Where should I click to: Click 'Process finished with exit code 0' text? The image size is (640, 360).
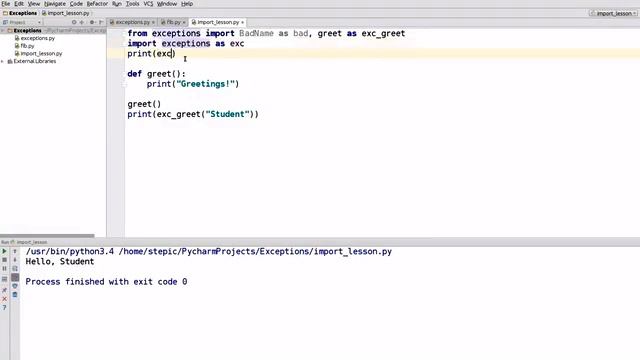pyautogui.click(x=106, y=282)
